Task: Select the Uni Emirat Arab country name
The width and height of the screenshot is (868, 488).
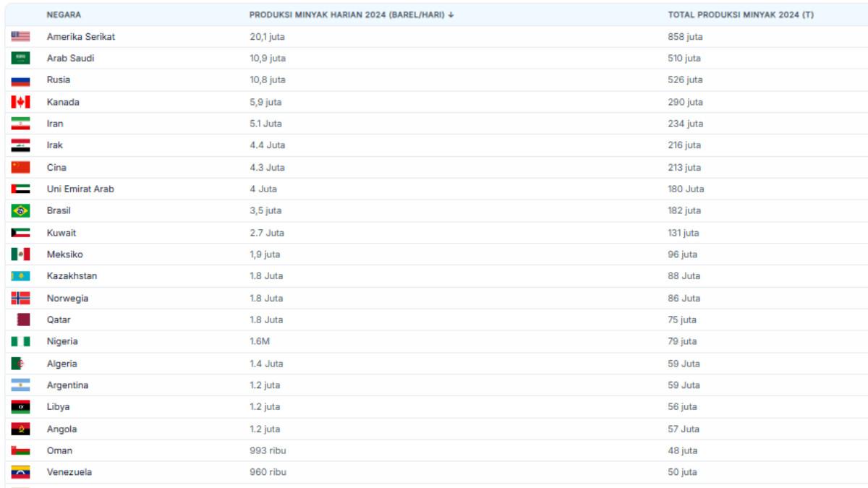Action: click(x=80, y=189)
